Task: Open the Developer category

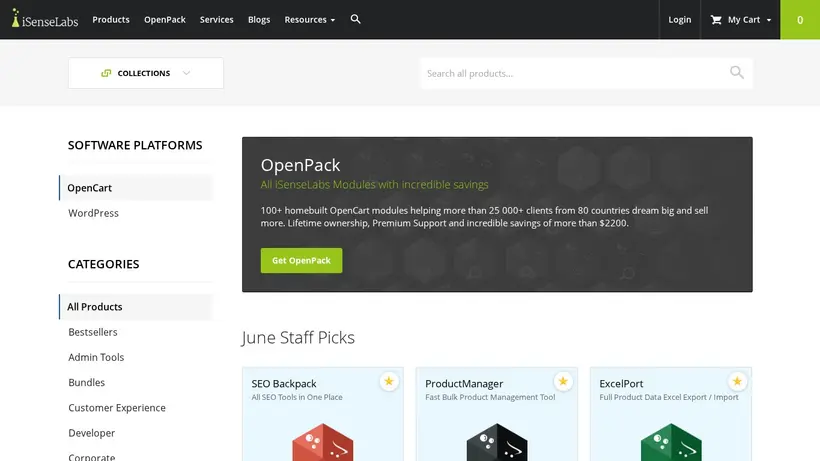Action: click(92, 433)
